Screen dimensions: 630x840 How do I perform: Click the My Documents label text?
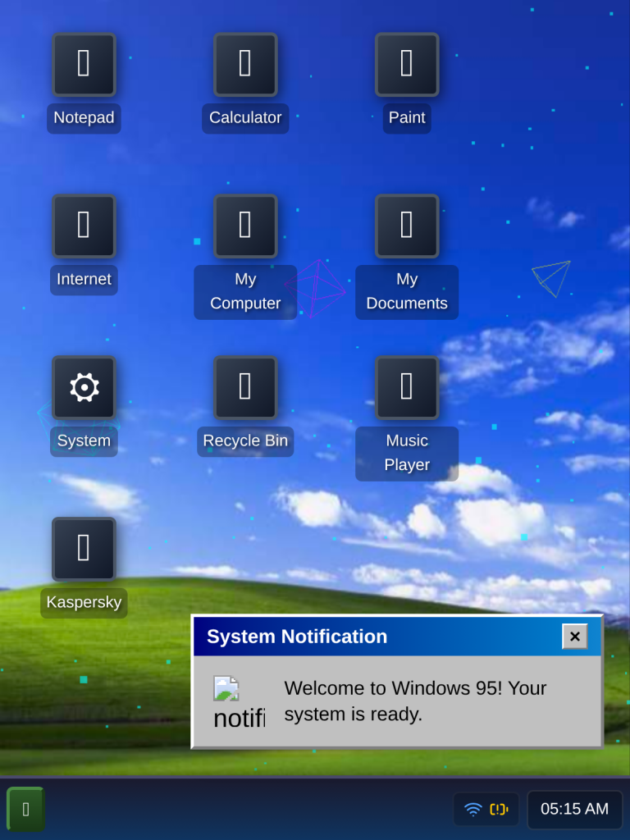[x=407, y=291]
